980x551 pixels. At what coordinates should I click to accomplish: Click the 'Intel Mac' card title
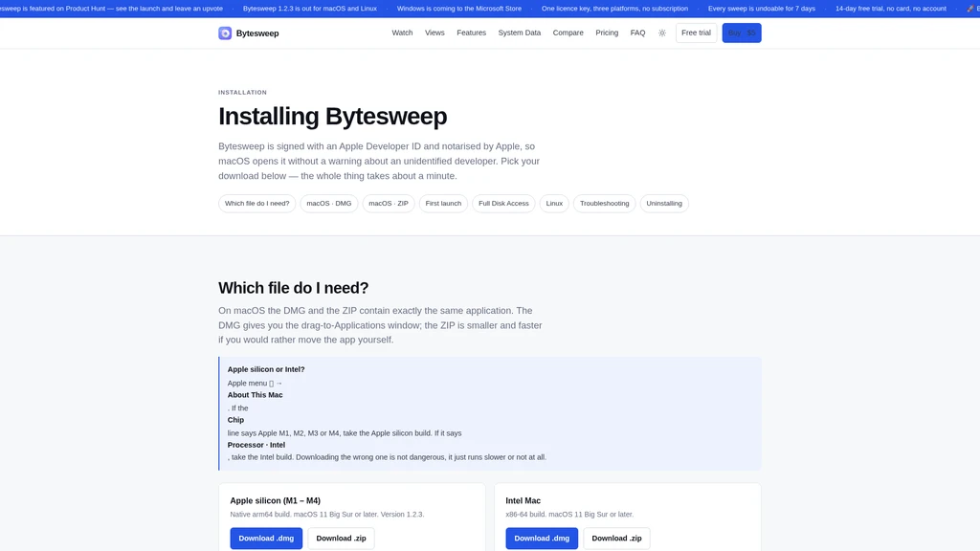(x=523, y=500)
